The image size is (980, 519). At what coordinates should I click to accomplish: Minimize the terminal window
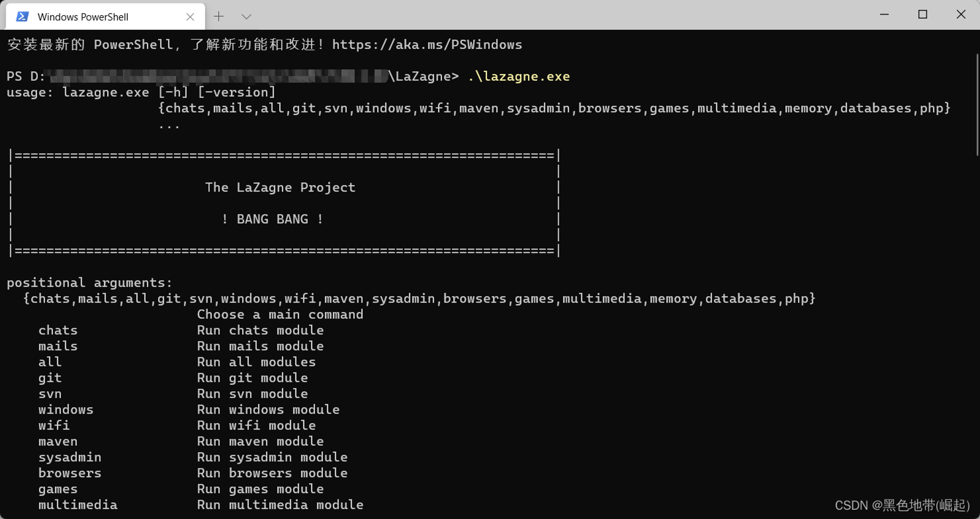(x=884, y=15)
